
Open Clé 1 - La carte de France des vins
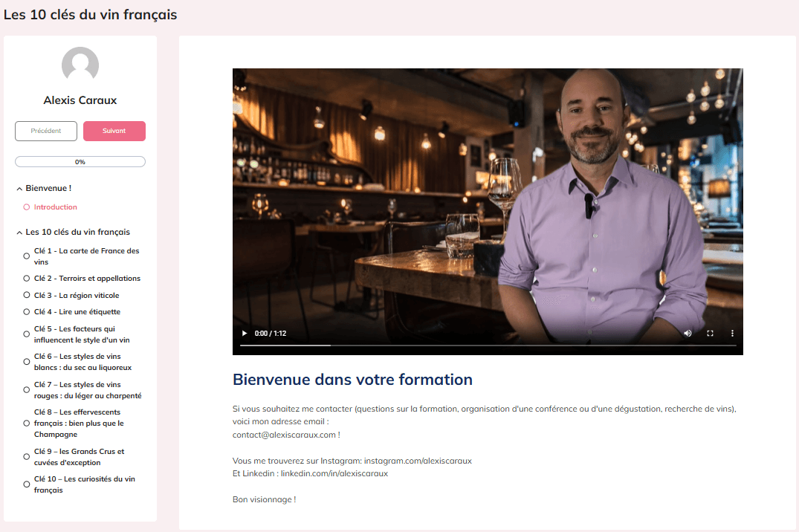(87, 256)
